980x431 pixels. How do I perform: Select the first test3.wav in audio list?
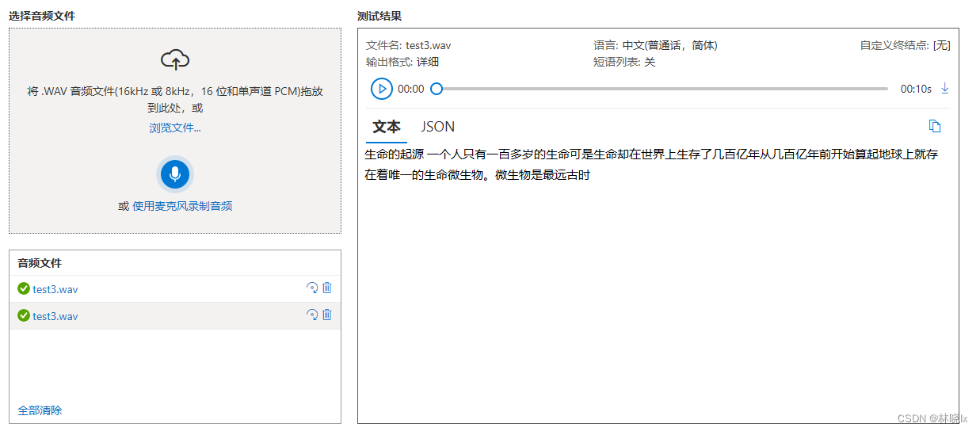coord(55,289)
